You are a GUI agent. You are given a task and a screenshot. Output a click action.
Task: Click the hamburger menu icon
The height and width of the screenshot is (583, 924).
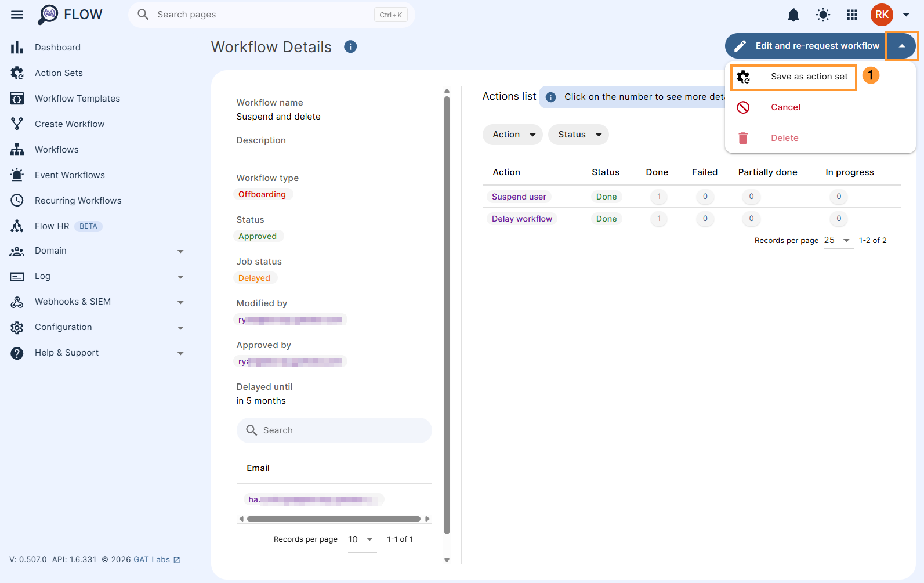[x=17, y=15]
